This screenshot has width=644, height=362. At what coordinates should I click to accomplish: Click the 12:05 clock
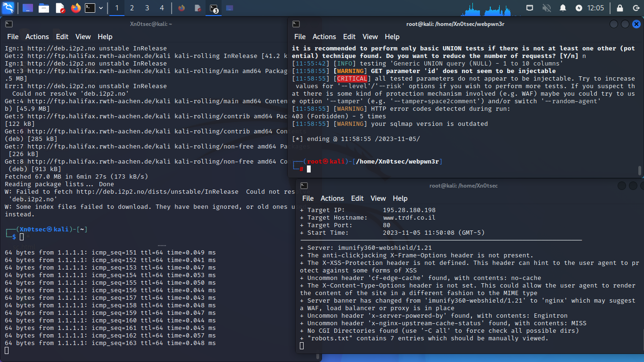(x=596, y=8)
